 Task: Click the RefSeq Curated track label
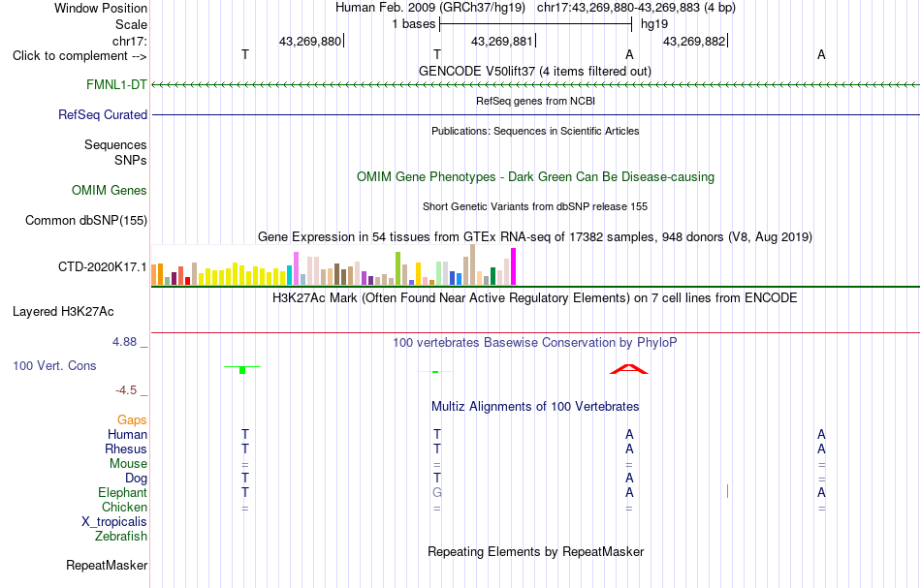pyautogui.click(x=102, y=114)
